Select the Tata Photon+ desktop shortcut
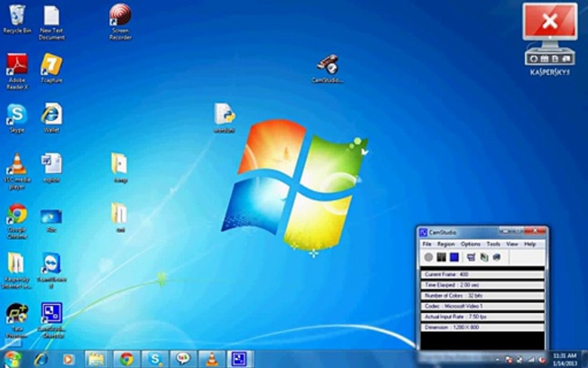Viewport: 588px width, 368px height. click(17, 321)
